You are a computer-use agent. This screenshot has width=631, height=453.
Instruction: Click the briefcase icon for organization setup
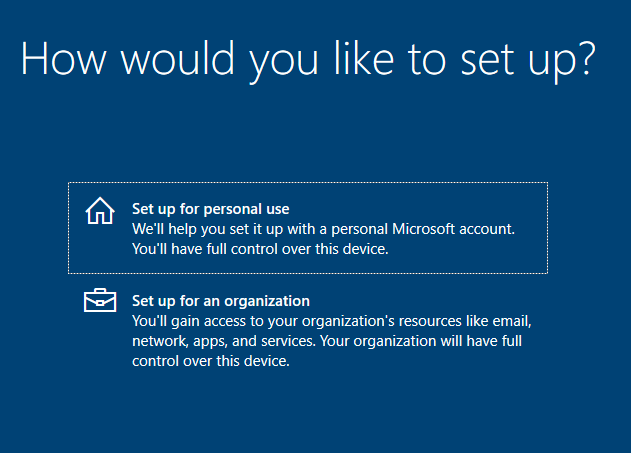coord(100,300)
